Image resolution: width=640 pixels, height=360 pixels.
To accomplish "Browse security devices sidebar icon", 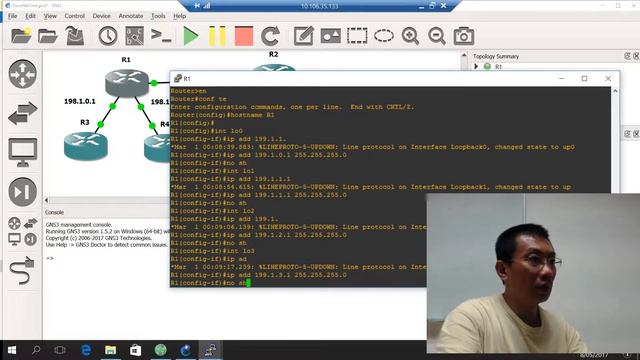I will coord(22,191).
